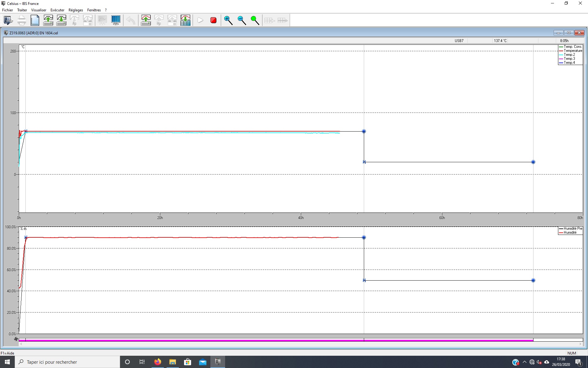
Task: Select the temperature setpoint node at 70°C
Action: (x=364, y=131)
